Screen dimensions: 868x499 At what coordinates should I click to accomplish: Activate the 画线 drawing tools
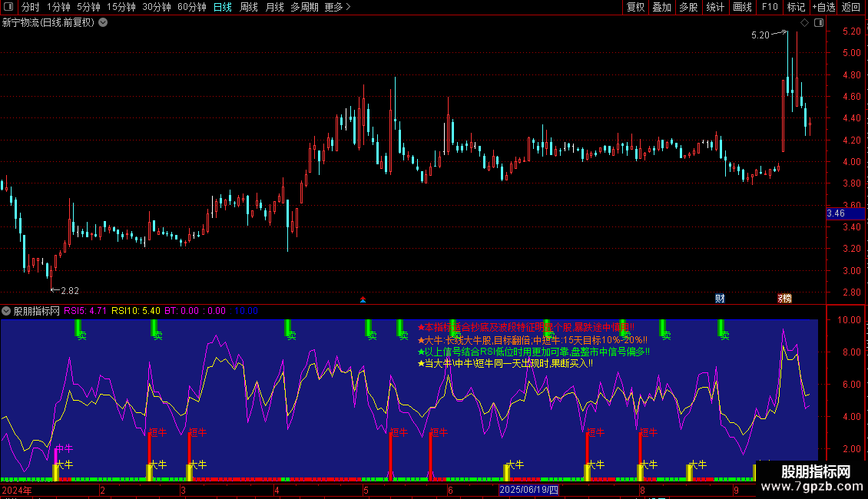click(742, 7)
